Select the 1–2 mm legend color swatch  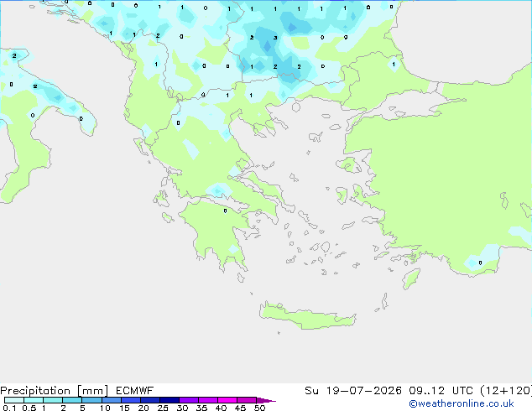(53, 400)
